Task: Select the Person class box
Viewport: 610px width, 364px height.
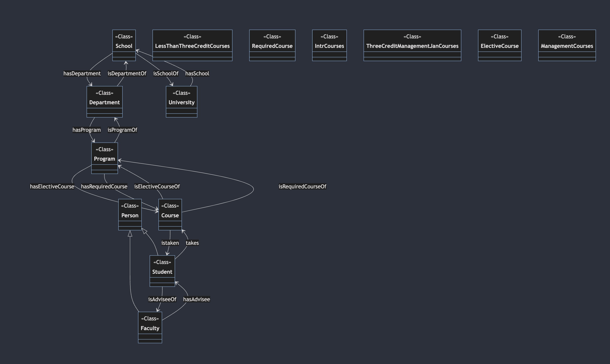Action: (130, 215)
